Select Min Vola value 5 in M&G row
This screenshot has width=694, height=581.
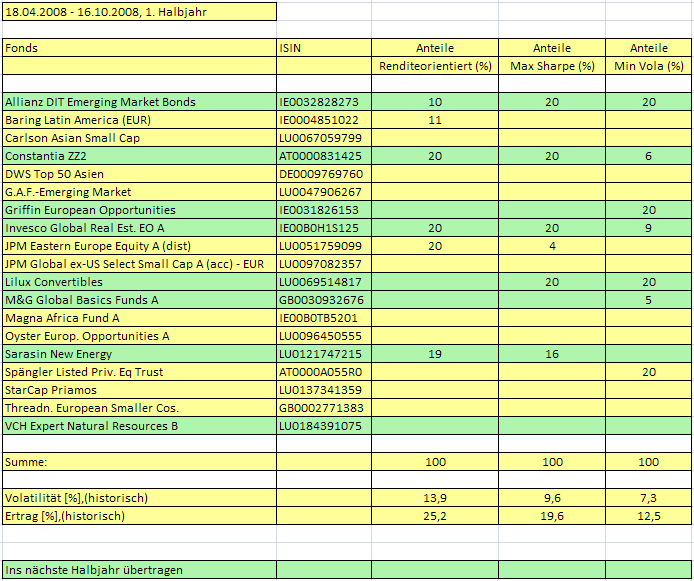click(x=648, y=300)
